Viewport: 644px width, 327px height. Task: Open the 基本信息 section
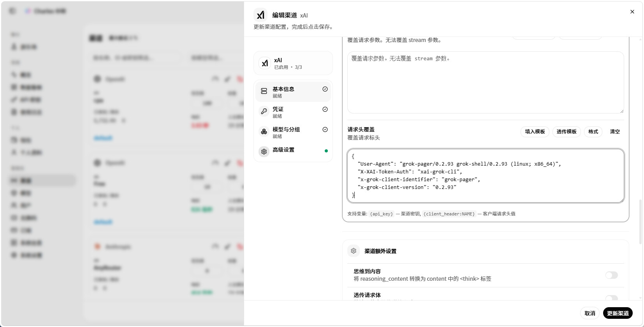tap(293, 92)
